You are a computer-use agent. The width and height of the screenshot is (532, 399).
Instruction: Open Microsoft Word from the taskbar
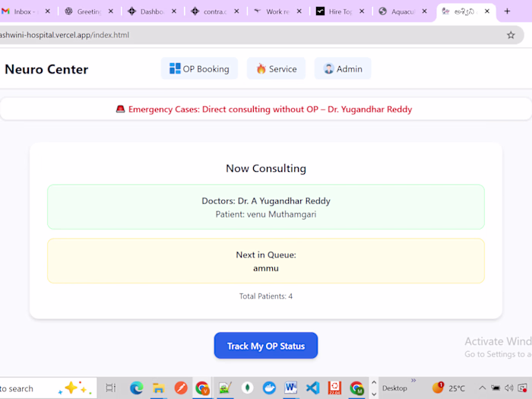click(291, 388)
